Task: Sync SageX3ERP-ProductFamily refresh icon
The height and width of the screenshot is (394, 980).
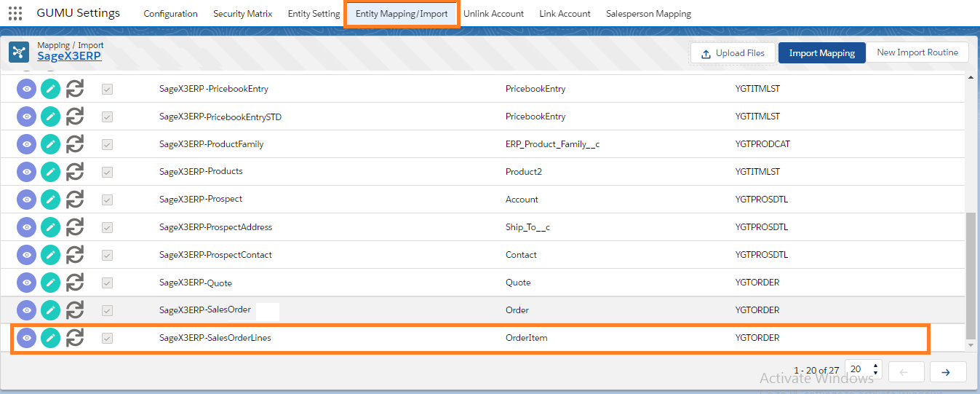Action: click(75, 144)
